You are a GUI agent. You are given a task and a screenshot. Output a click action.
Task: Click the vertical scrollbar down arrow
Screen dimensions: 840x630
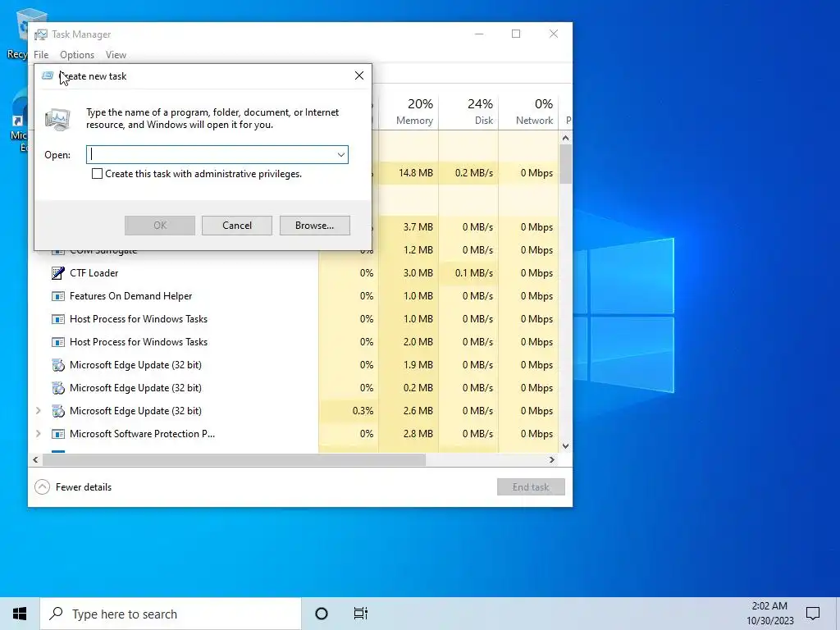coord(565,446)
